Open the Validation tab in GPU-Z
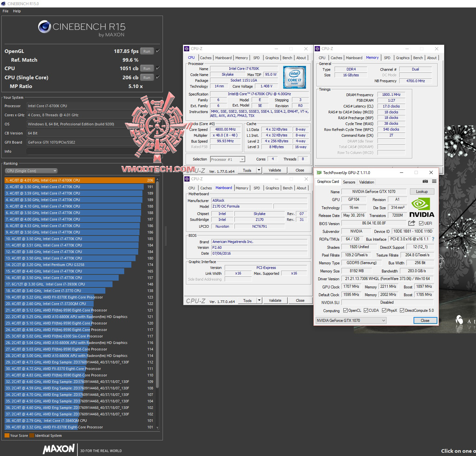Screen dimensions: 476x456 click(366, 182)
